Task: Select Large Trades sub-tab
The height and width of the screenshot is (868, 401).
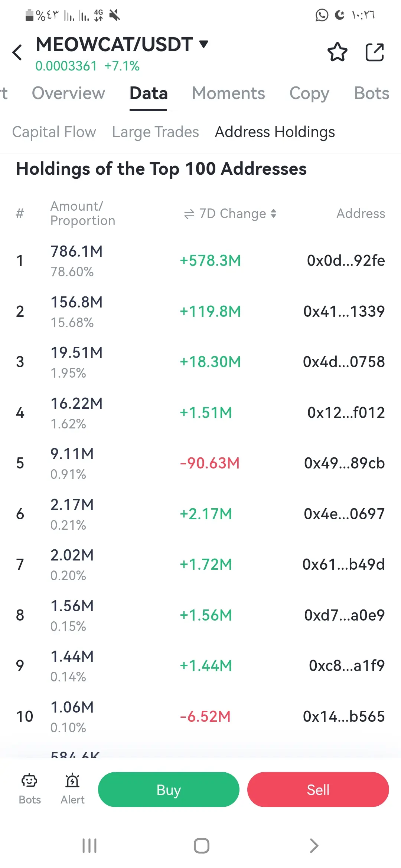Action: (156, 132)
